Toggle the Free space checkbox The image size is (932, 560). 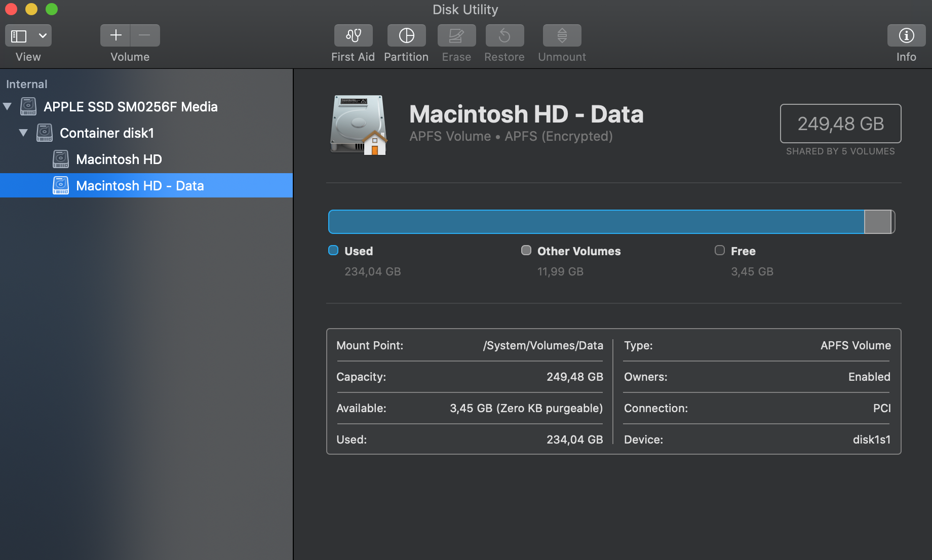pyautogui.click(x=719, y=250)
